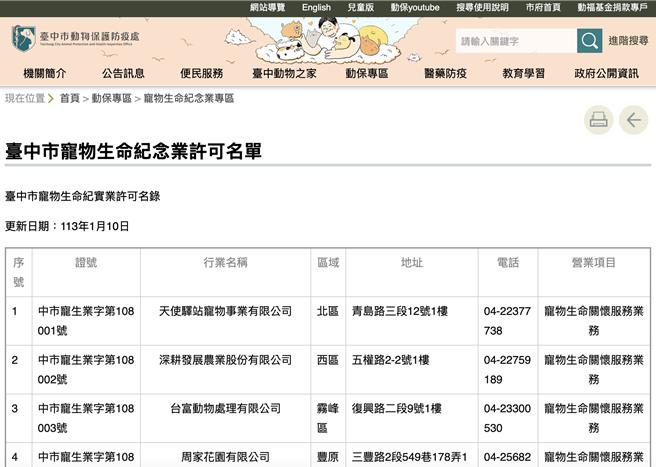Open the 動福基金捐款專戶 link
Image resolution: width=656 pixels, height=467 pixels.
click(x=612, y=8)
